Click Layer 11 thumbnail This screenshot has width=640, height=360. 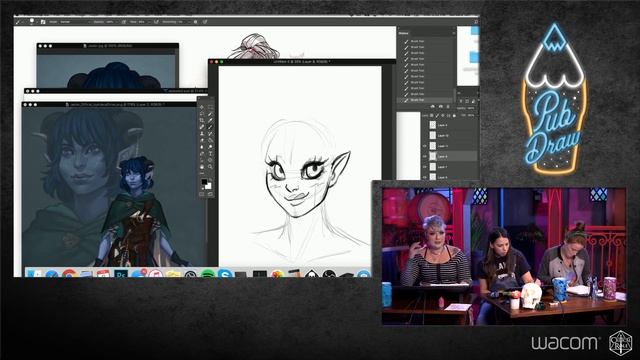(433, 146)
